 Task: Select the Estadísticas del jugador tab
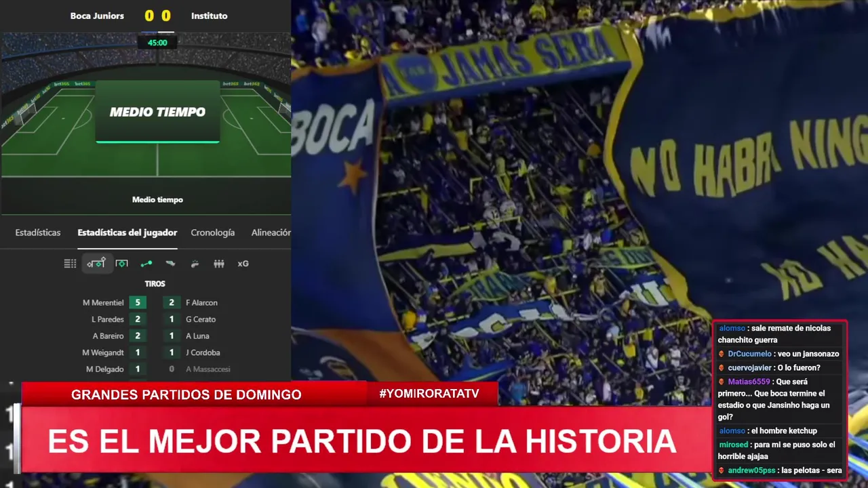click(x=127, y=232)
